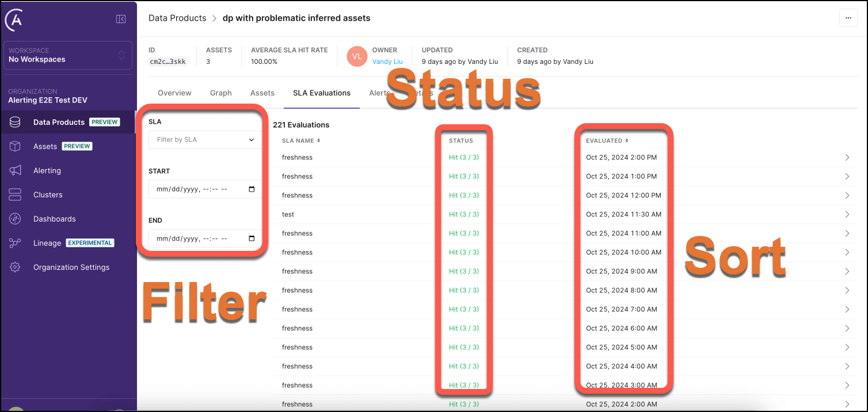Viewport: 868px width, 412px height.
Task: Click the Data Products database icon
Action: [x=16, y=122]
